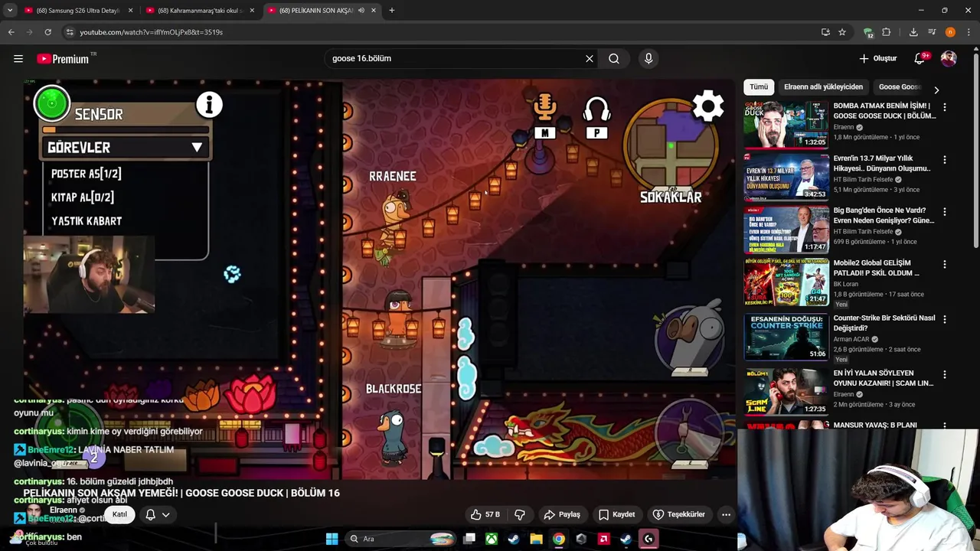This screenshot has width=980, height=551.
Task: Open YouTube notifications bell with 9+ badge
Action: [x=920, y=58]
